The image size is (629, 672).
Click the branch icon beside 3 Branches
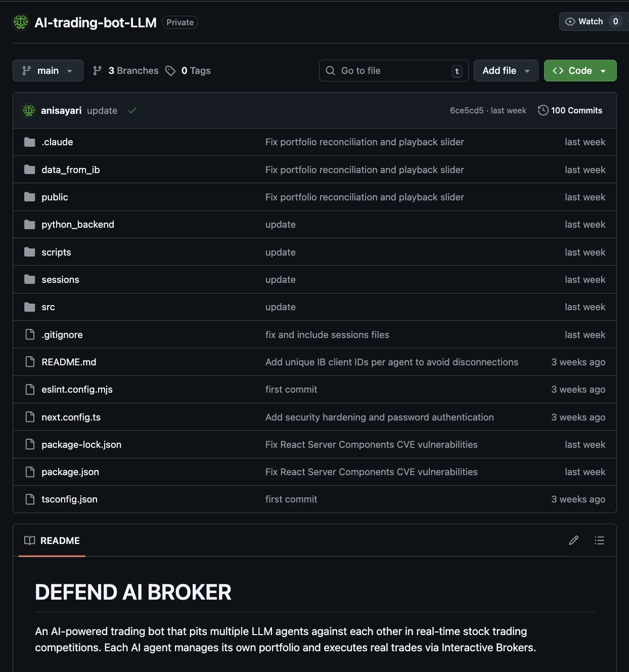click(x=97, y=71)
